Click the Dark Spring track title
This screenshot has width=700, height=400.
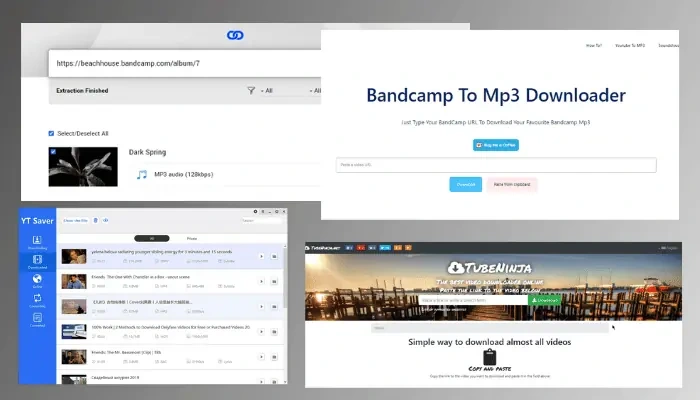click(x=147, y=152)
